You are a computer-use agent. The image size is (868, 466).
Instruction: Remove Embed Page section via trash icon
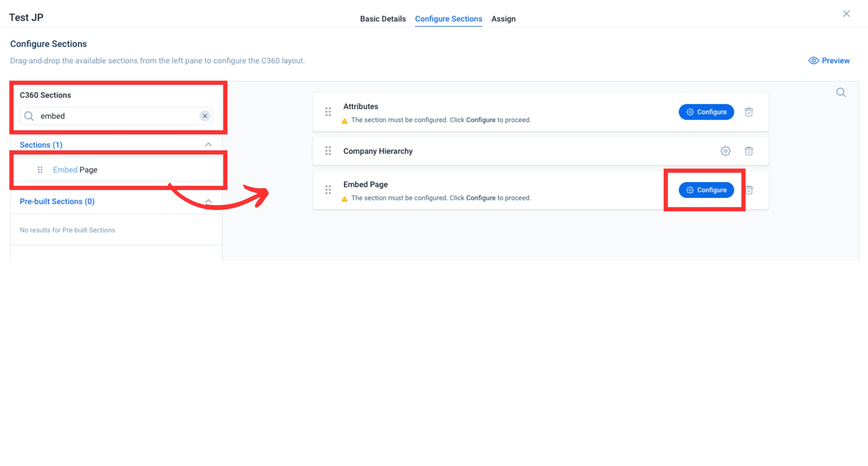[x=749, y=190]
